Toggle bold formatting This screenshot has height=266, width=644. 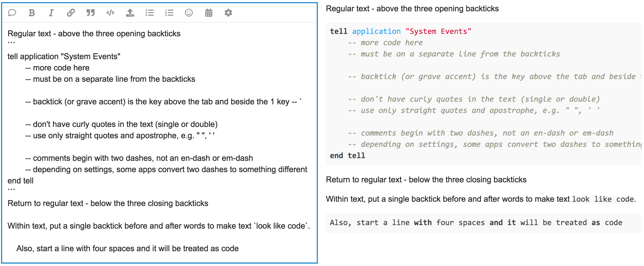point(32,13)
